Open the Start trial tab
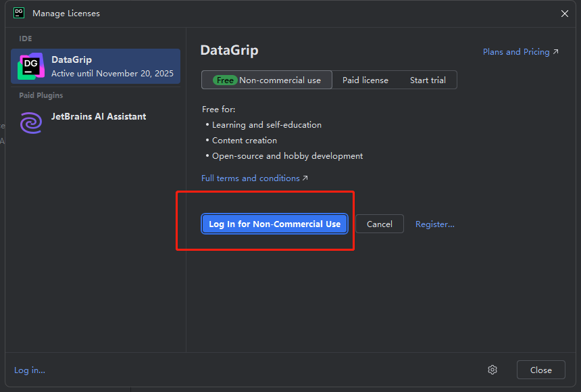 coord(428,79)
